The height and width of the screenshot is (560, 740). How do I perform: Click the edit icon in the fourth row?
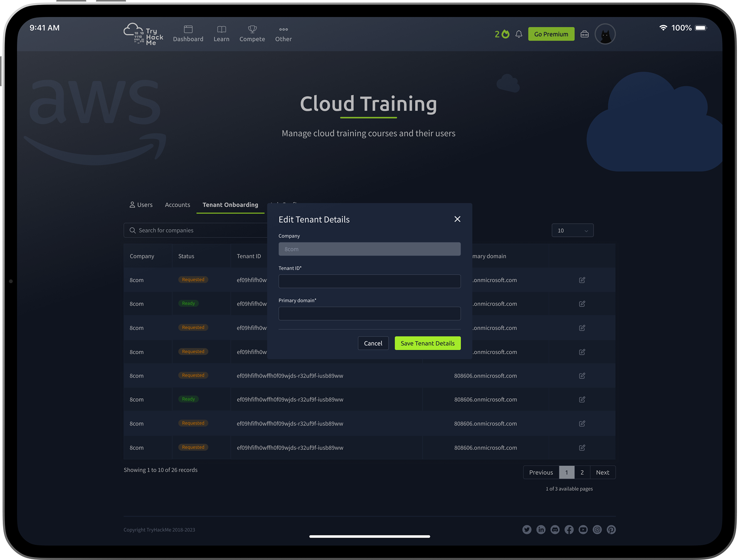582,352
